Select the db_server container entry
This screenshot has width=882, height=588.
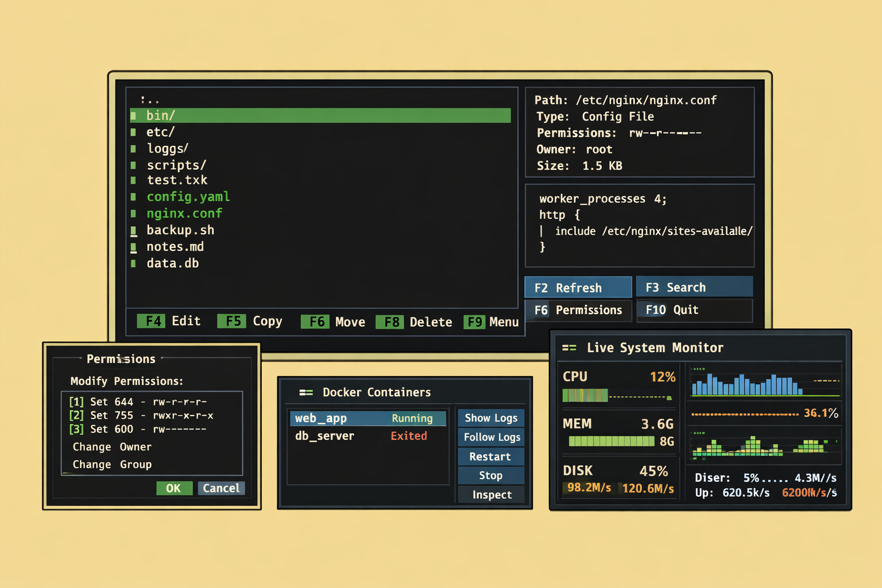[325, 435]
